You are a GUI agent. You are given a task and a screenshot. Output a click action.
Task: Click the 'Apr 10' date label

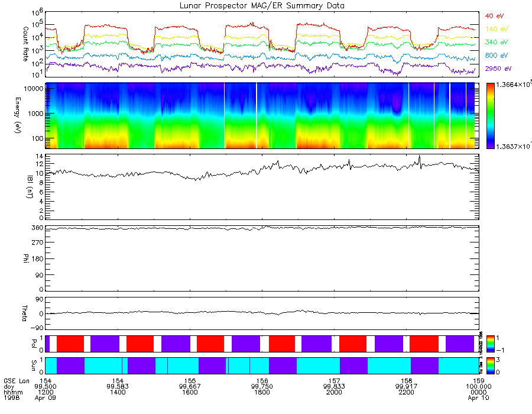click(478, 397)
